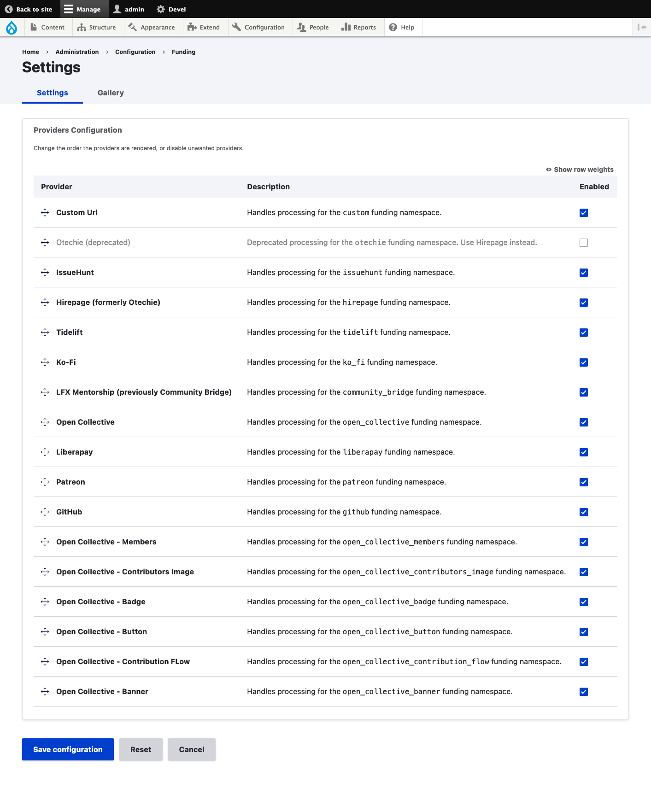
Task: Click the drag handle beside GitHub
Action: (45, 512)
